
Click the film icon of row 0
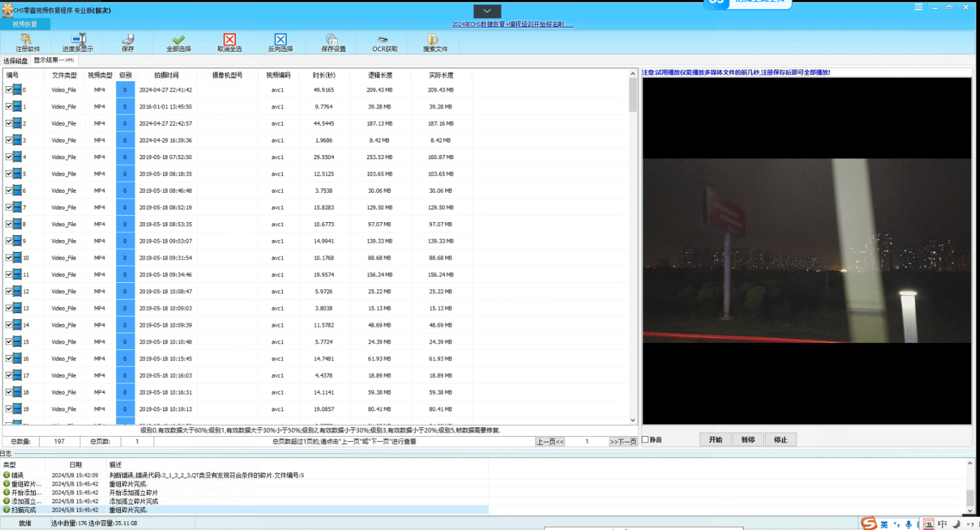(17, 90)
